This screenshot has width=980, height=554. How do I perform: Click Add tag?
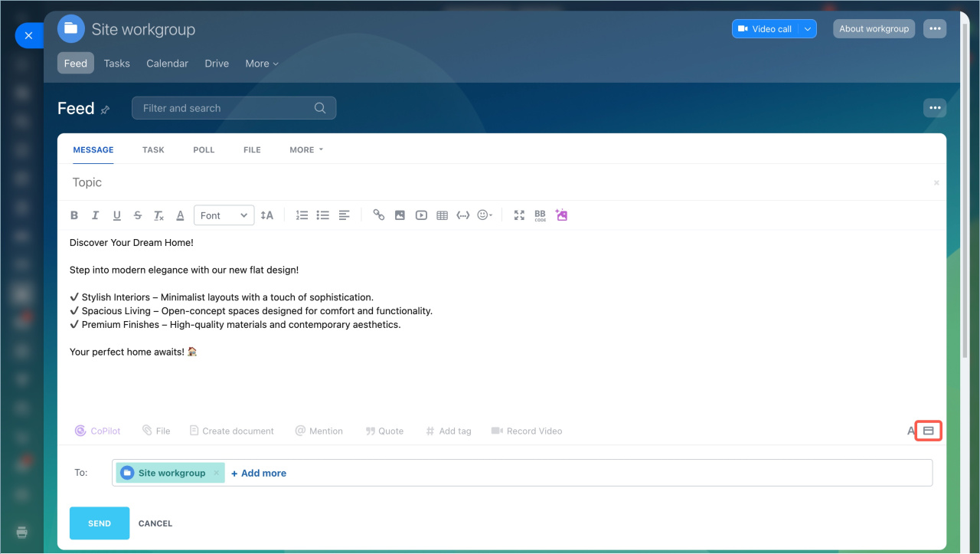[x=449, y=431]
